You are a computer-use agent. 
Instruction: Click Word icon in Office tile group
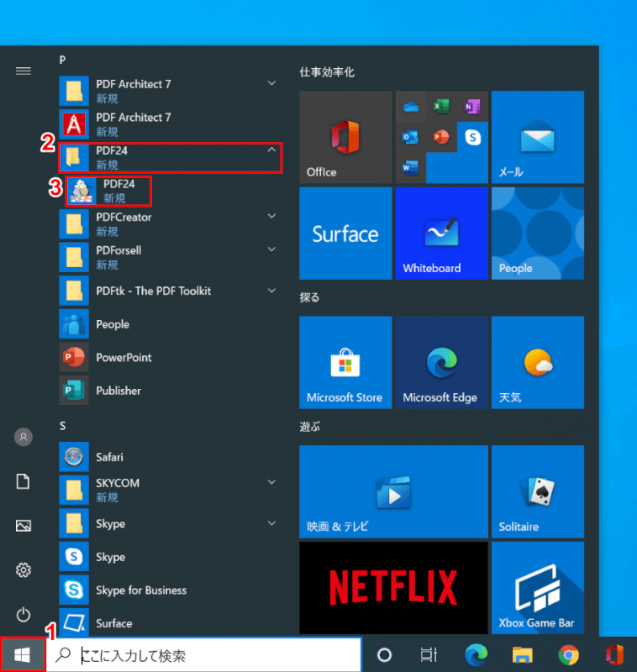tap(411, 168)
